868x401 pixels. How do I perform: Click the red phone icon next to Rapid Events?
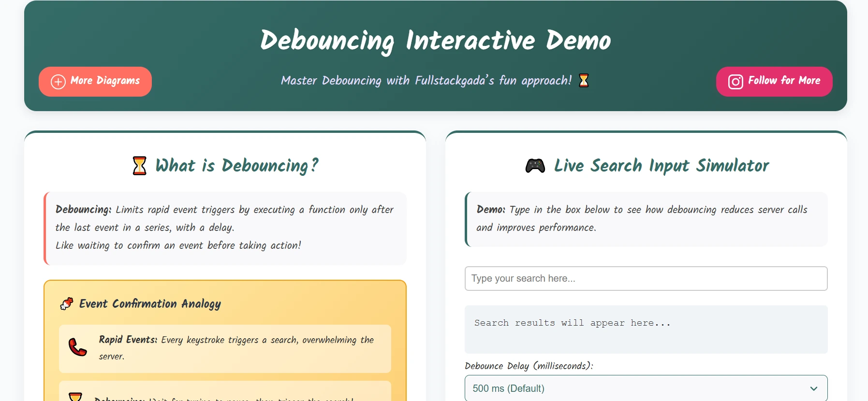pos(77,347)
